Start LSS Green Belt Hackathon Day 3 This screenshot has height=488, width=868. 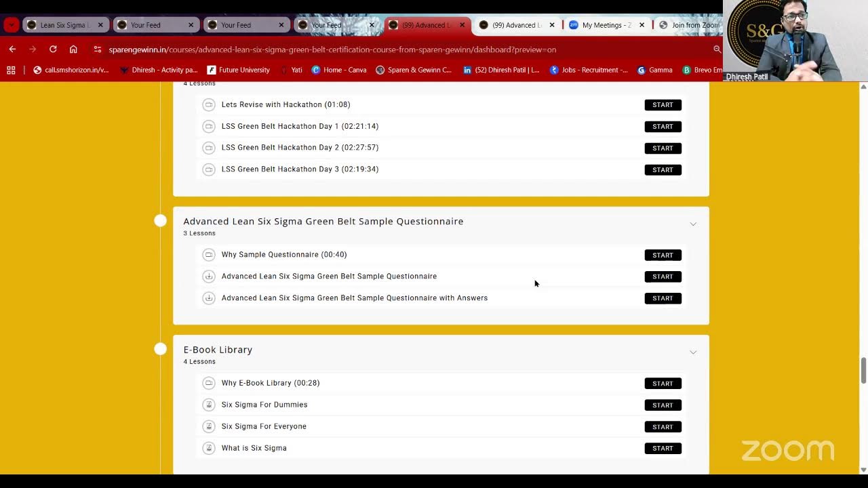[x=663, y=169]
